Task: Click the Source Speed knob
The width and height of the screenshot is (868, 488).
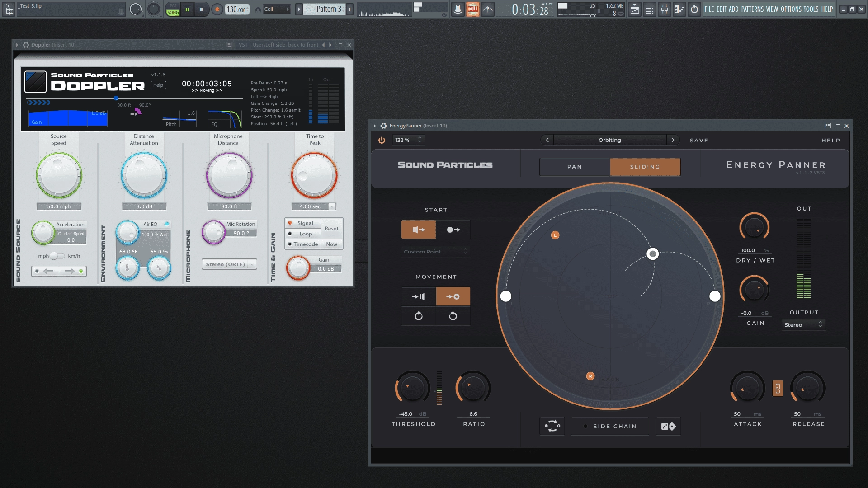Action: coord(59,175)
